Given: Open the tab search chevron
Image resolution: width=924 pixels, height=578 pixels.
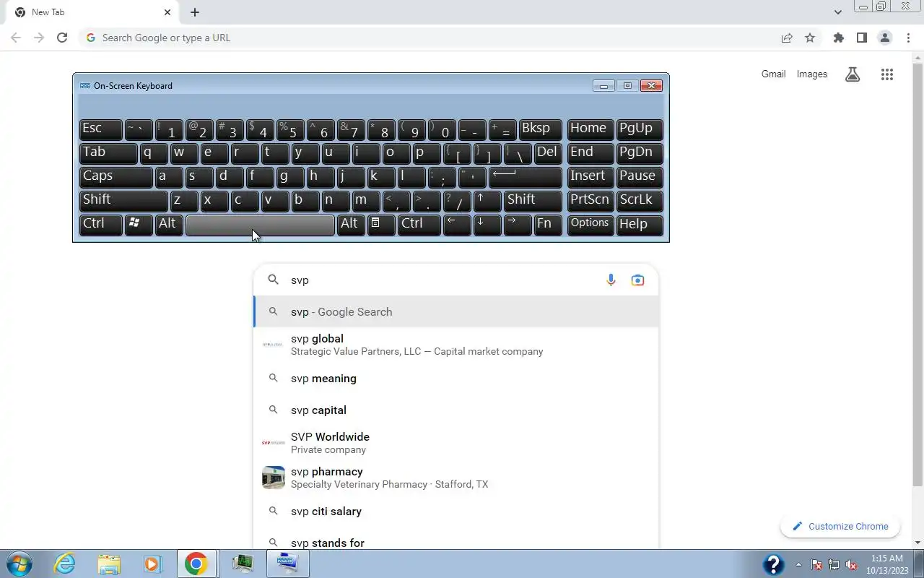Looking at the screenshot, I should (x=837, y=12).
